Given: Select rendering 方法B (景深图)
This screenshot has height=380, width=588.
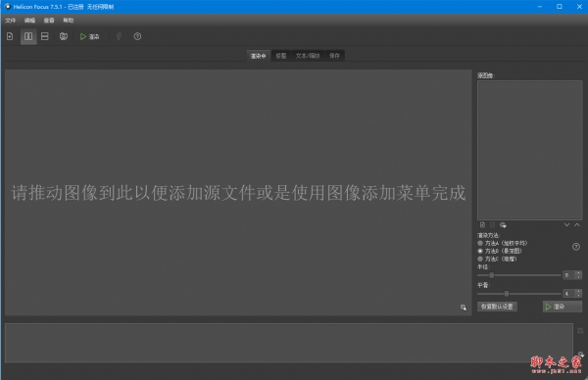Looking at the screenshot, I should [500, 251].
